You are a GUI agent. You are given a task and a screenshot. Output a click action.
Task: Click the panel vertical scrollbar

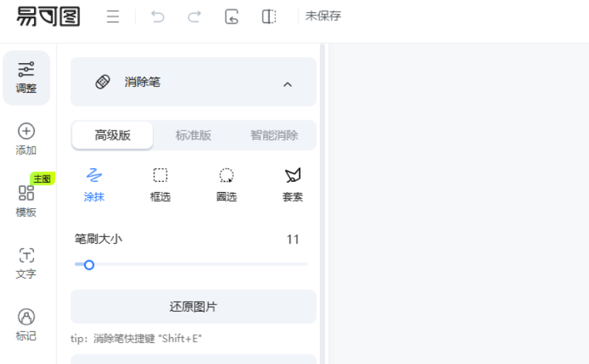tap(322, 204)
